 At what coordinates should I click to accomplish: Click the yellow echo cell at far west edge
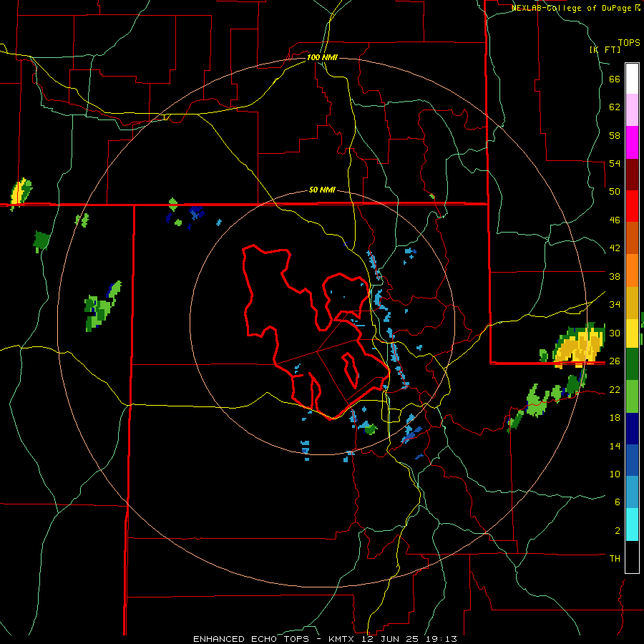point(21,192)
